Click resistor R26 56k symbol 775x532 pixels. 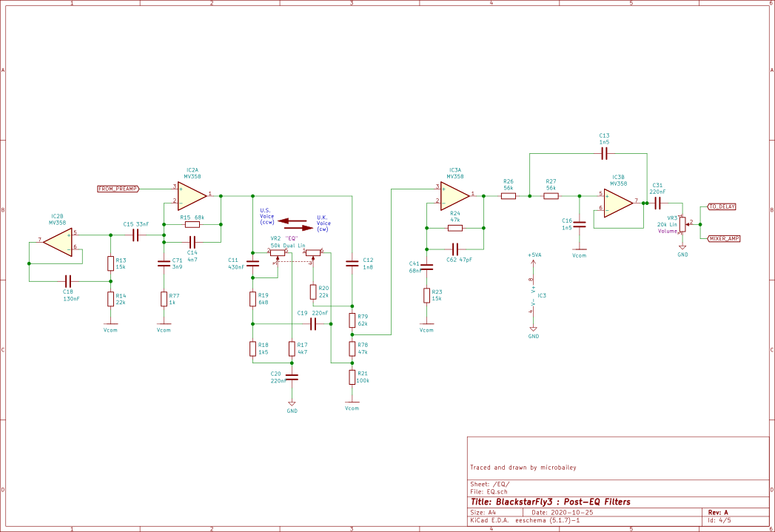[x=509, y=196]
